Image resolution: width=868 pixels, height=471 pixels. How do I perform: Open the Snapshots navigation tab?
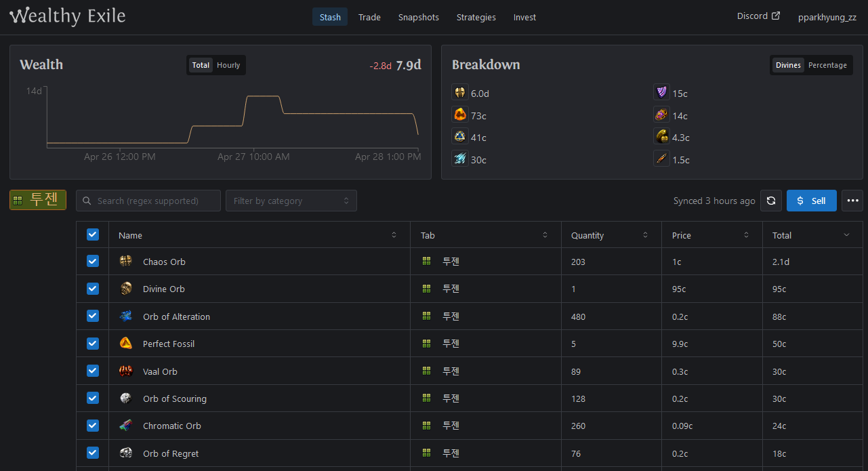pyautogui.click(x=419, y=17)
